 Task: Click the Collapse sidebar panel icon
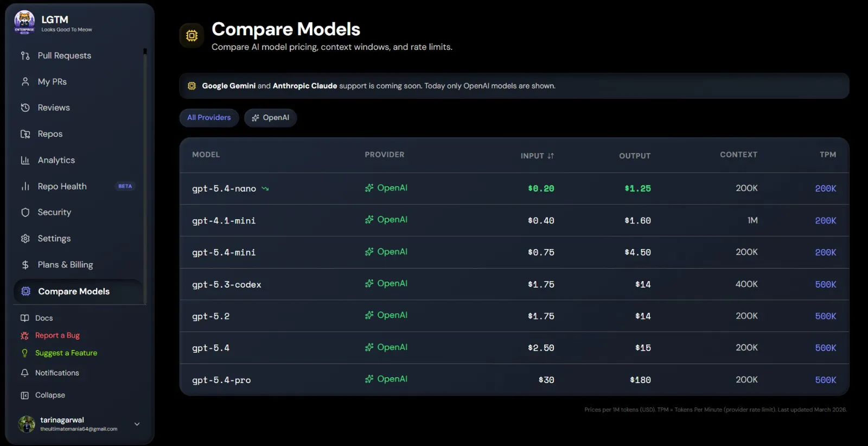point(24,395)
